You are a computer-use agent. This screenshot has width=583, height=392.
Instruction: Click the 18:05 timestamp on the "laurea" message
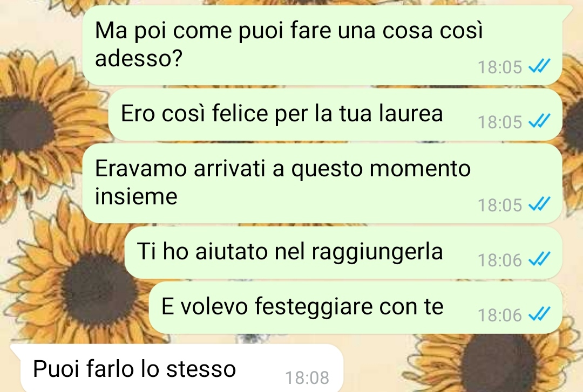(500, 122)
